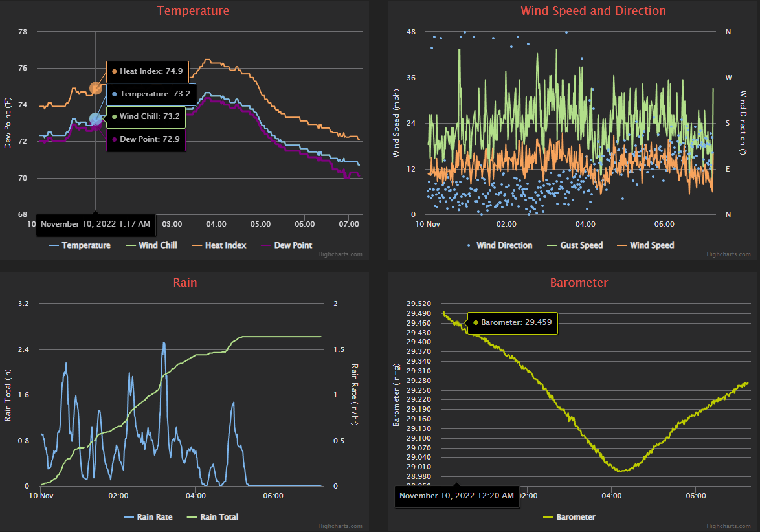Viewport: 760px width, 532px height.
Task: Click the November 10, 2022 1:17 AM label
Action: click(x=95, y=224)
